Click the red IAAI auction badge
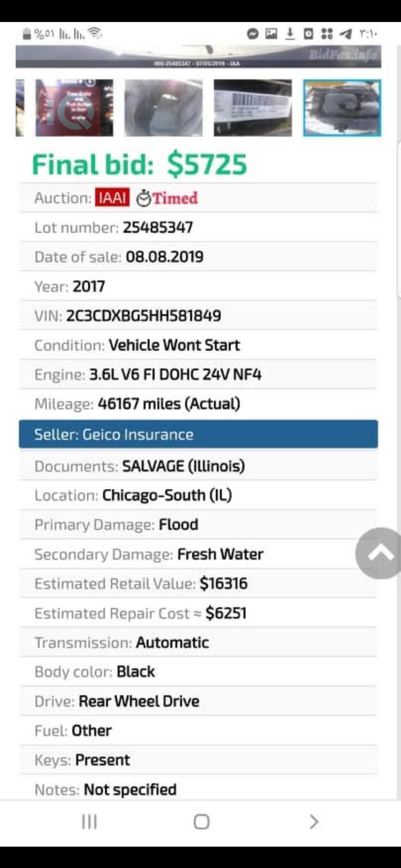 (x=112, y=198)
